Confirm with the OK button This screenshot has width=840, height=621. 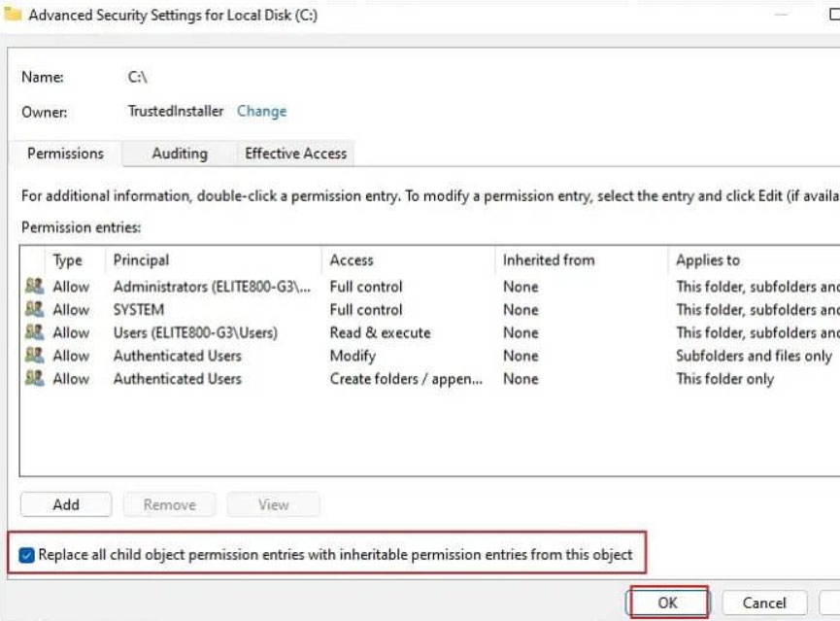(x=667, y=603)
